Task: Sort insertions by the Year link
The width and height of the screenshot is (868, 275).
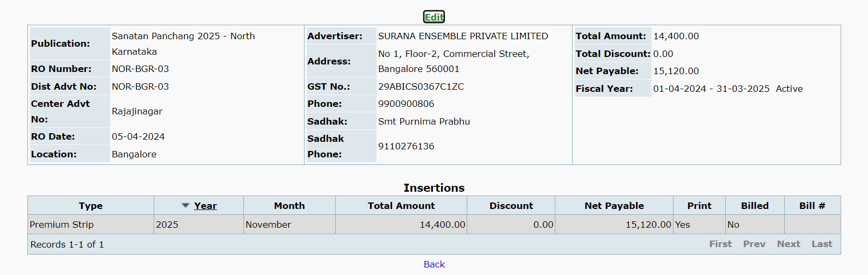Action: coord(205,206)
